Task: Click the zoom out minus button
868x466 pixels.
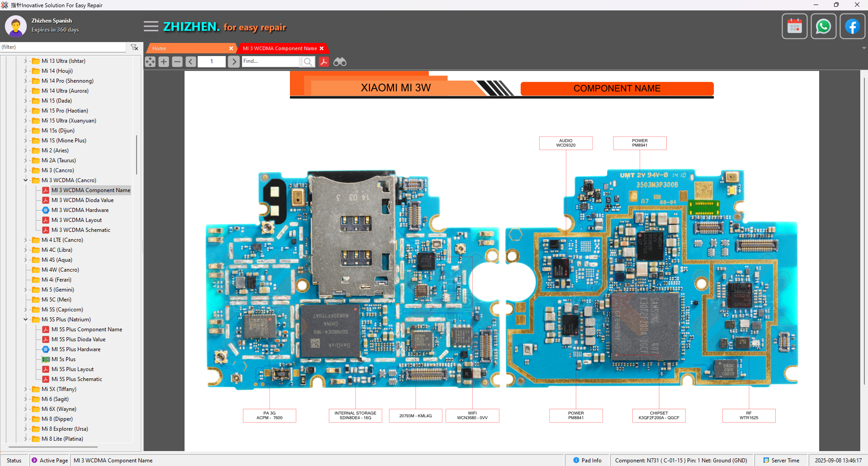Action: [177, 62]
